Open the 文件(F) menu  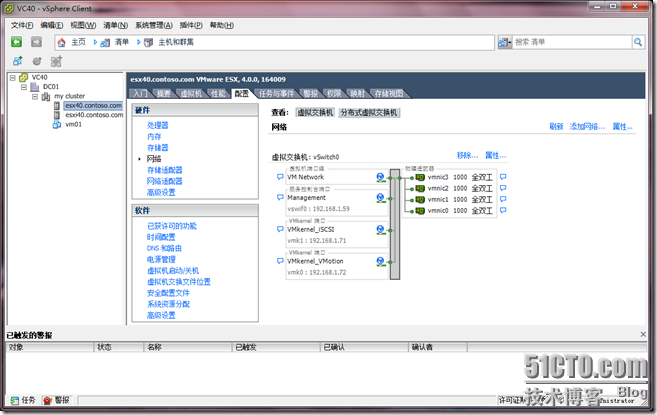click(22, 25)
